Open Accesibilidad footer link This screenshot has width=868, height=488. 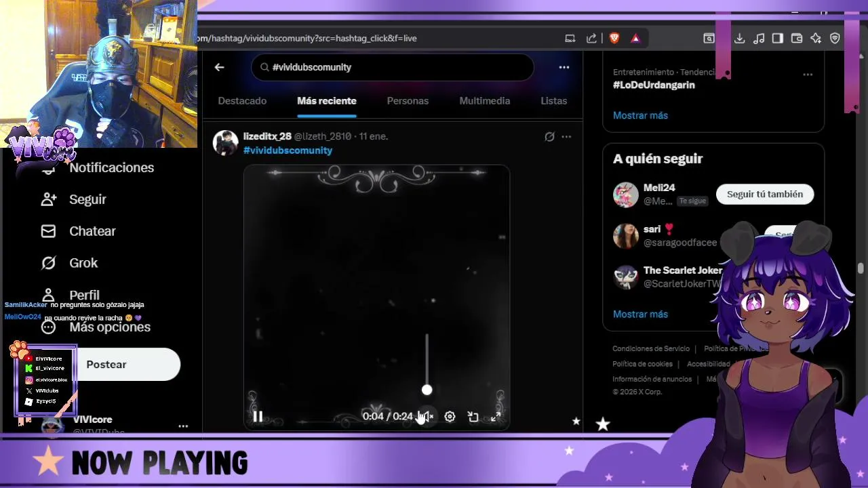709,364
